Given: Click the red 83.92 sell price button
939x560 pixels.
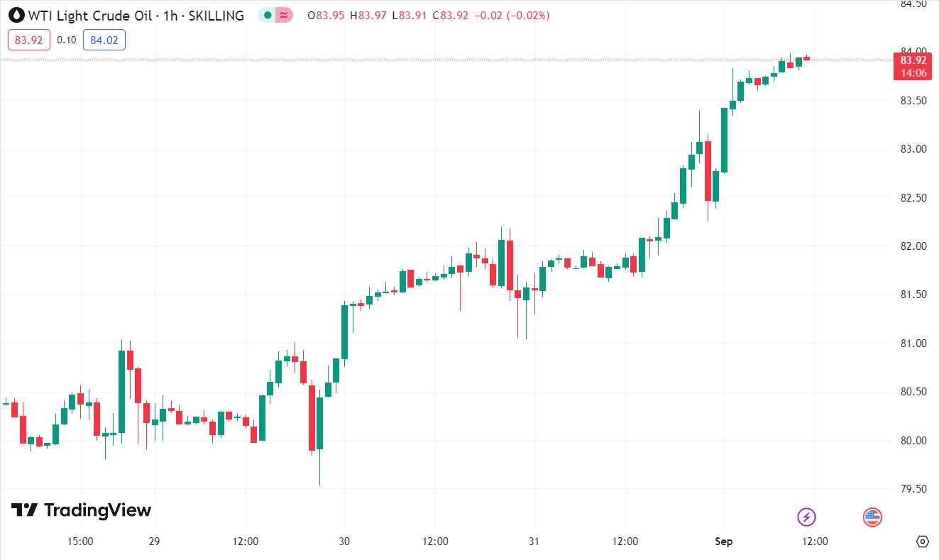Looking at the screenshot, I should 28,40.
